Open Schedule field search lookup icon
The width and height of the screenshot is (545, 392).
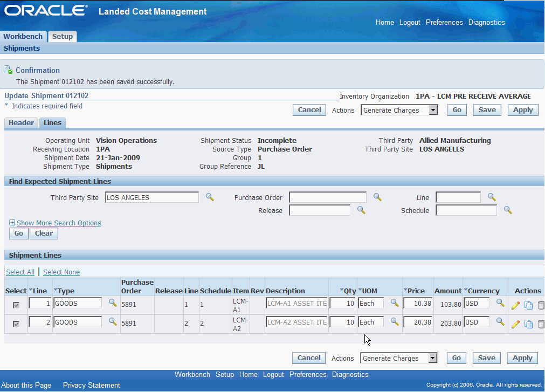coord(508,210)
